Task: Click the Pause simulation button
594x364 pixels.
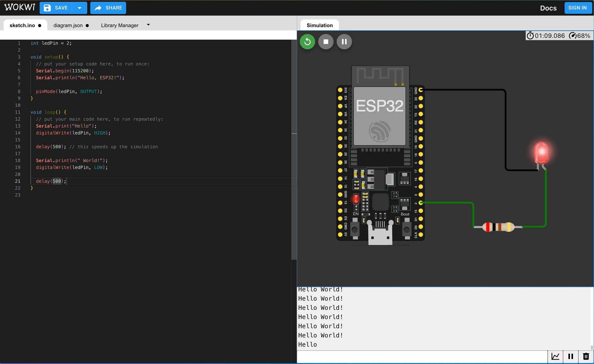Action: [x=344, y=41]
